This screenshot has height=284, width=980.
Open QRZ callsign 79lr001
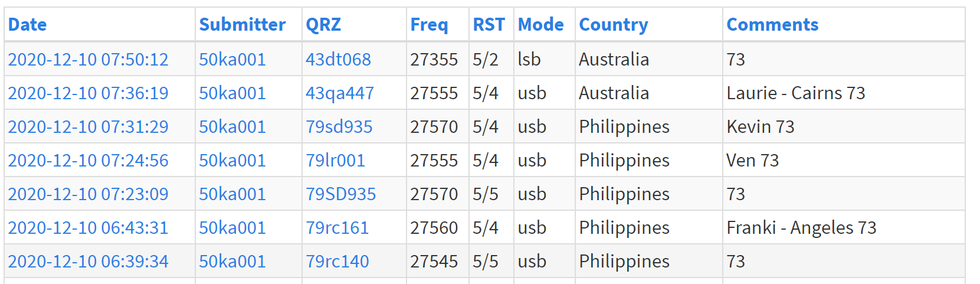[335, 160]
